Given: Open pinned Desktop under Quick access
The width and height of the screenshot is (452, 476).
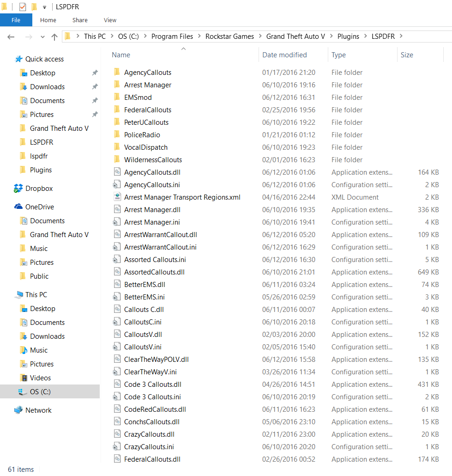Looking at the screenshot, I should click(x=42, y=73).
